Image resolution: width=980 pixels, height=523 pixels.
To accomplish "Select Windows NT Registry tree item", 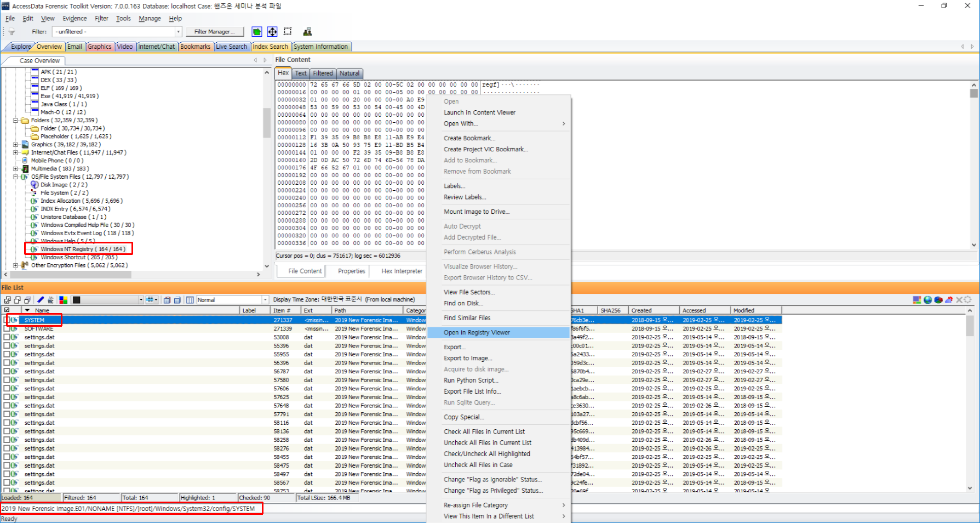I will click(x=83, y=249).
